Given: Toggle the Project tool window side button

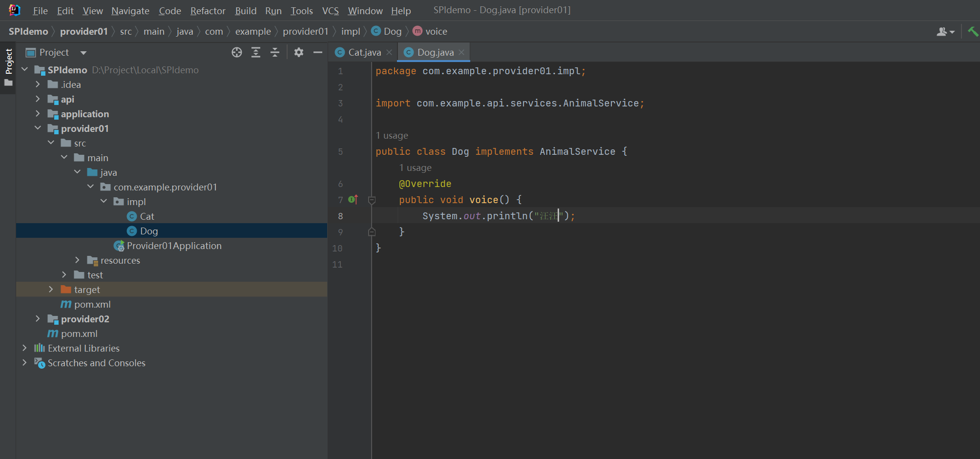Looking at the screenshot, I should click(8, 67).
